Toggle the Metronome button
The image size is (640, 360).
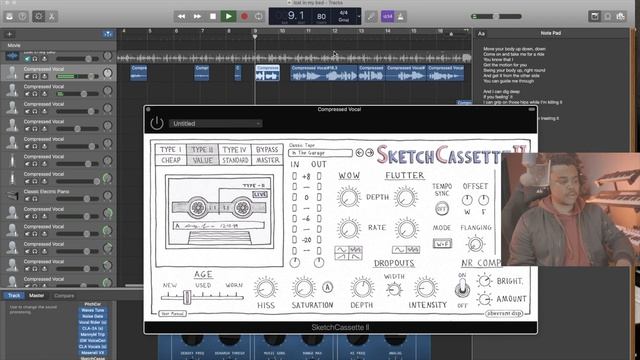pyautogui.click(x=400, y=16)
